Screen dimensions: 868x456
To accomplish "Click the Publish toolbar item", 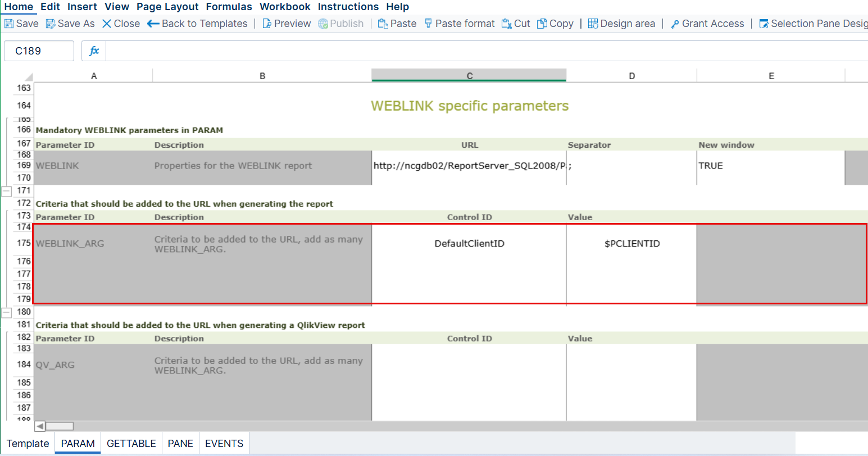I will [341, 24].
